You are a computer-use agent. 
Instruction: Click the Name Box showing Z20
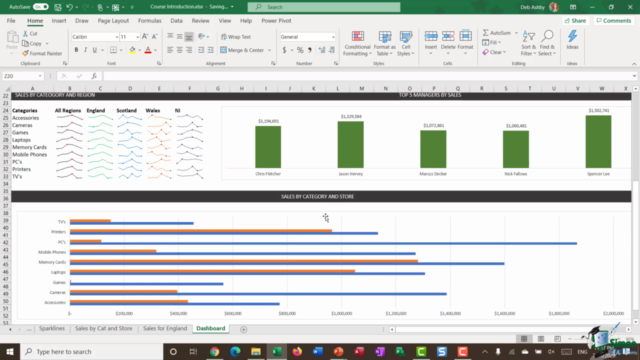pos(23,76)
